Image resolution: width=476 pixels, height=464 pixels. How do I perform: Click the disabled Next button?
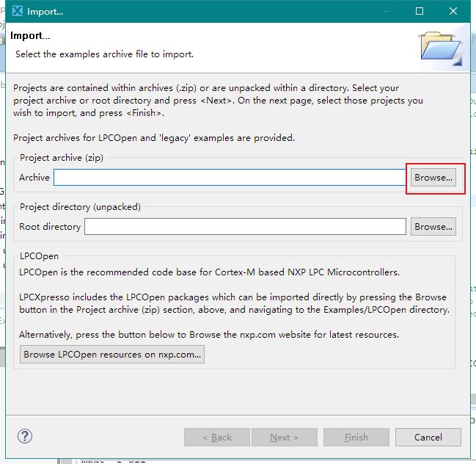pyautogui.click(x=284, y=438)
